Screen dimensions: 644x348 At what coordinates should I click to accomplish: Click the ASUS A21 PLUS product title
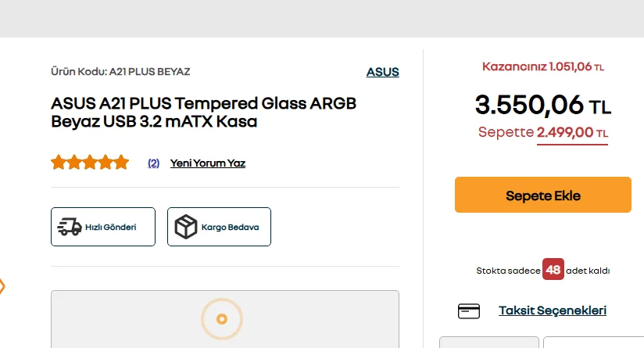pyautogui.click(x=203, y=112)
